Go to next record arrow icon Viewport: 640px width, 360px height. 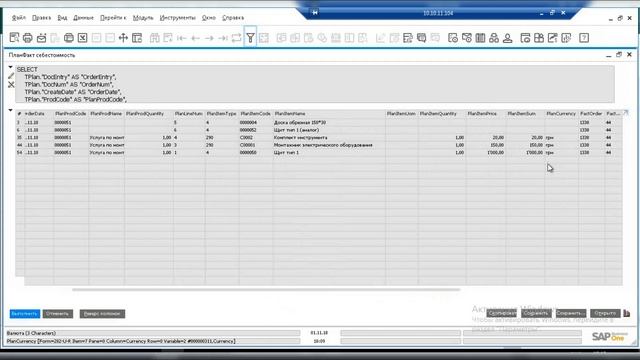tap(209, 38)
